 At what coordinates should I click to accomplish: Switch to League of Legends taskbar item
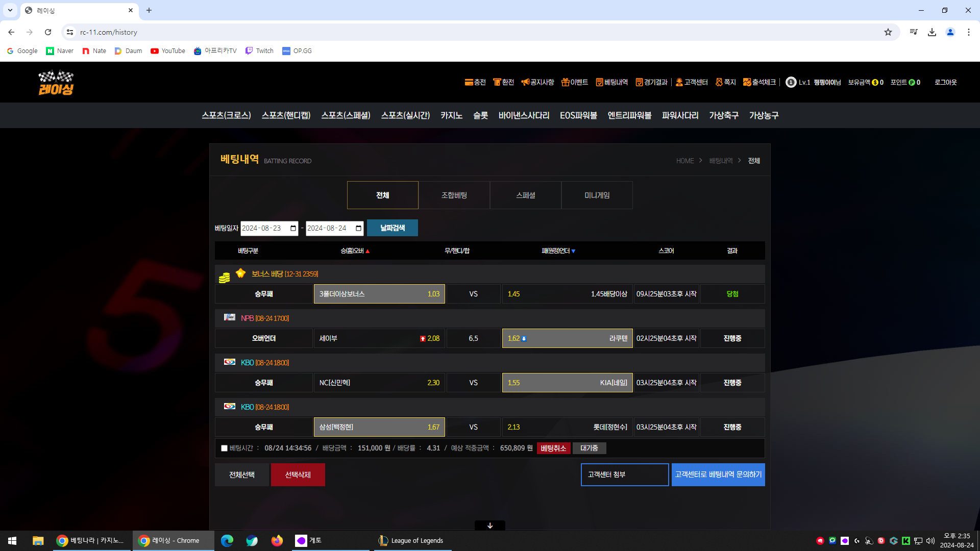(x=412, y=541)
